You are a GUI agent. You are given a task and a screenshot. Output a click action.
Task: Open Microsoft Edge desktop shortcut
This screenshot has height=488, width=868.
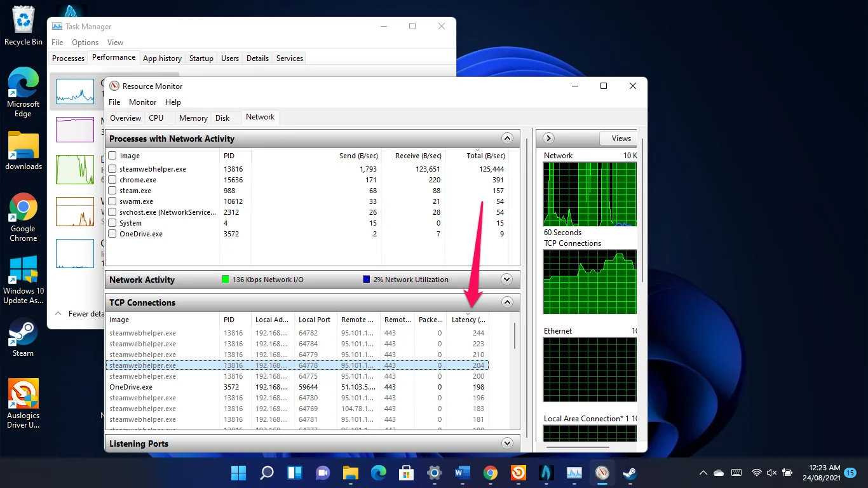24,93
